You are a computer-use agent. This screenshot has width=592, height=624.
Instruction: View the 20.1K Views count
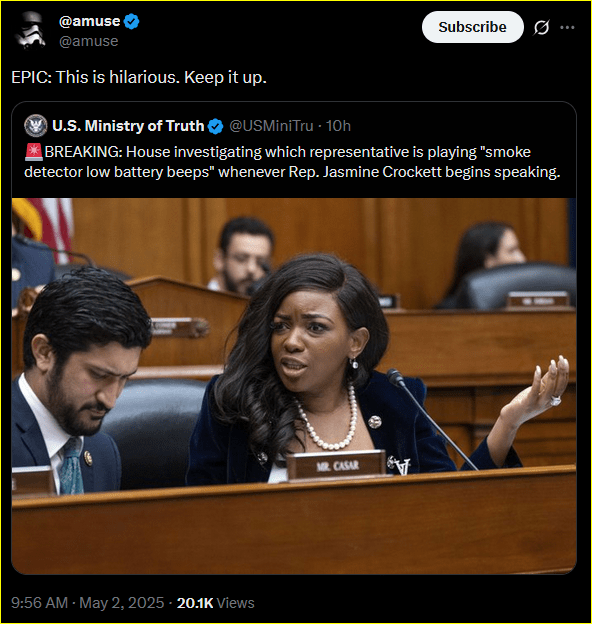[x=215, y=603]
